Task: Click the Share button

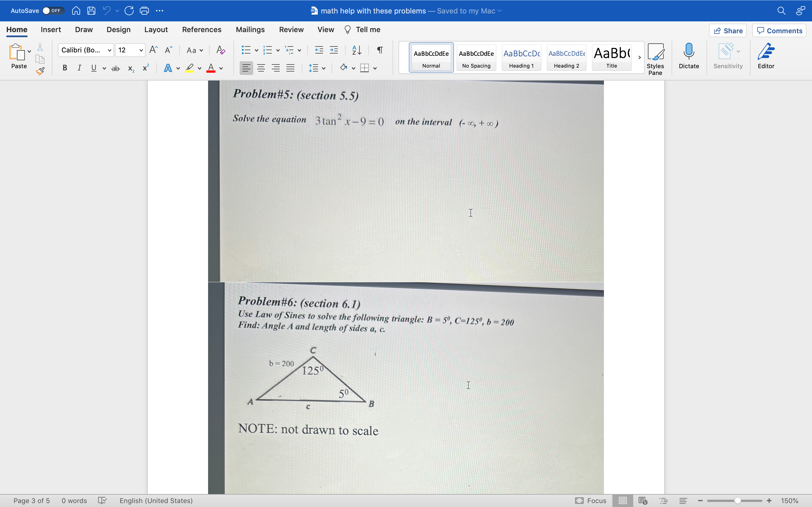Action: pos(728,30)
